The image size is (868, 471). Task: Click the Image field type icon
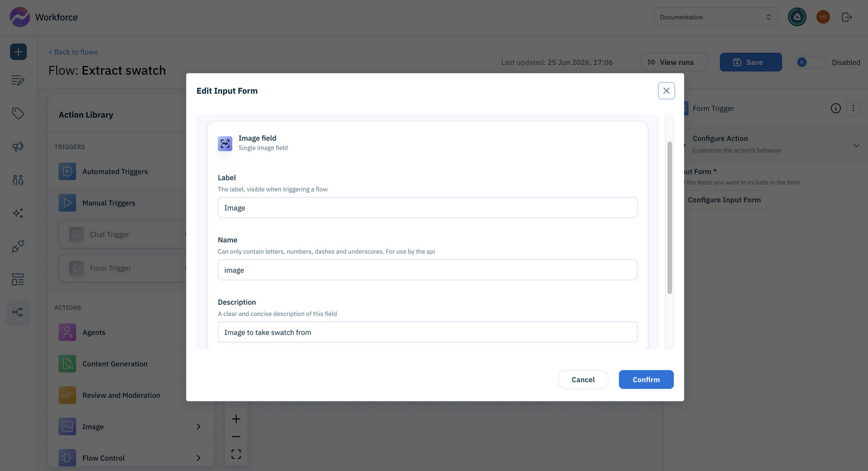[225, 144]
